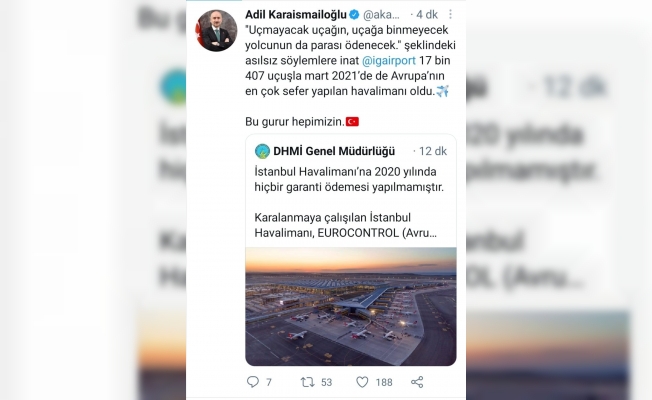This screenshot has height=400, width=652.
Task: Open the share icon below the tweet
Action: (417, 382)
